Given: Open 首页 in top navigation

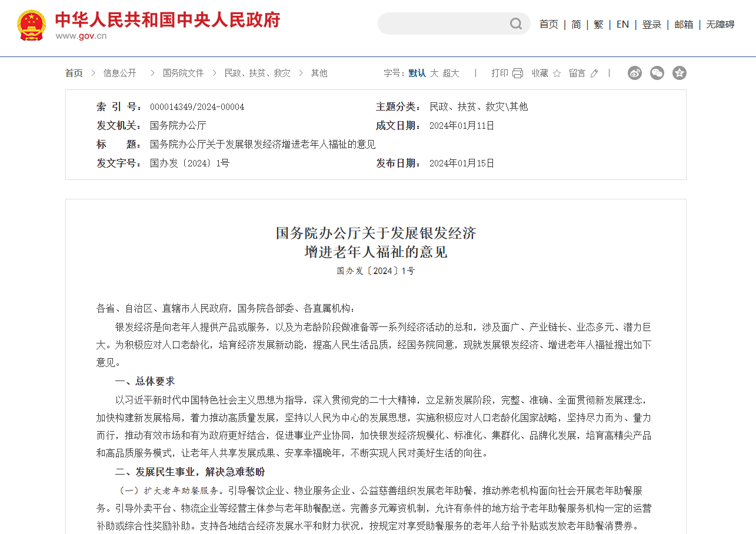Looking at the screenshot, I should [x=548, y=24].
